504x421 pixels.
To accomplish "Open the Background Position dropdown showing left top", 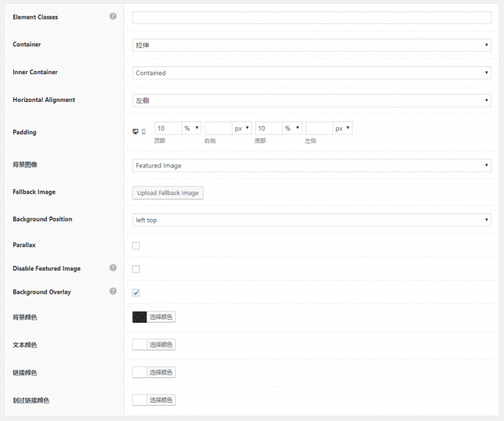I will tap(311, 220).
